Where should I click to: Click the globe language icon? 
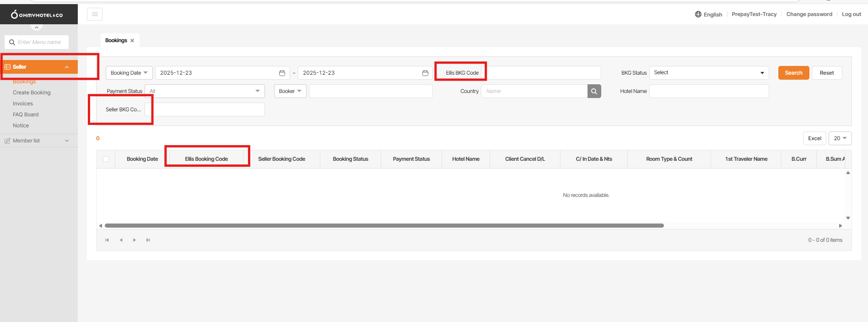(x=698, y=14)
